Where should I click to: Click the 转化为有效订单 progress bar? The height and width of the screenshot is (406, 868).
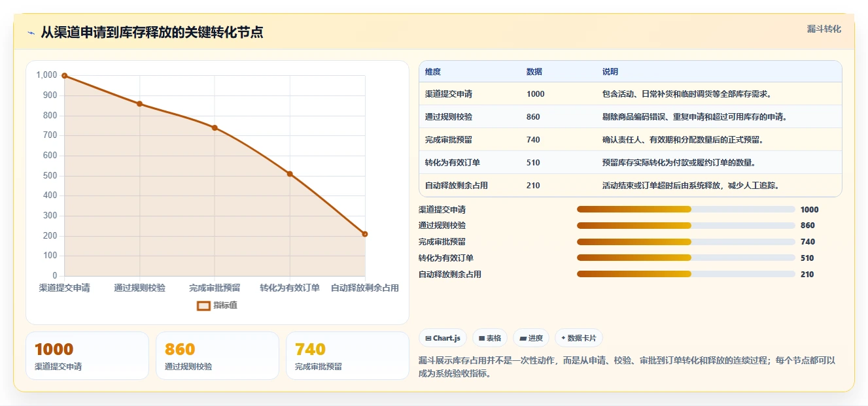click(686, 258)
